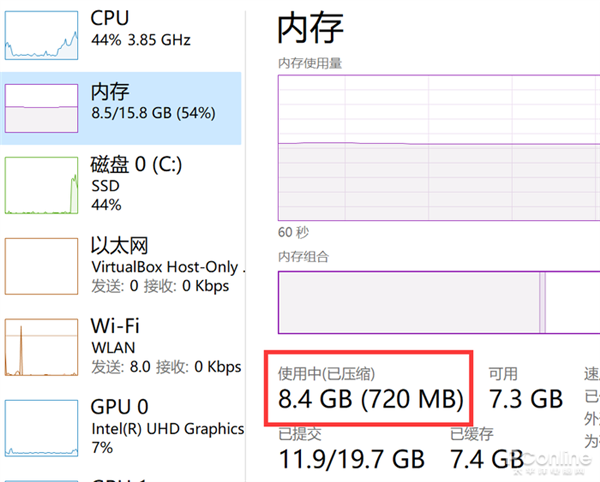
Task: Click the 已缓存 7.4 GB cached value
Action: click(486, 459)
